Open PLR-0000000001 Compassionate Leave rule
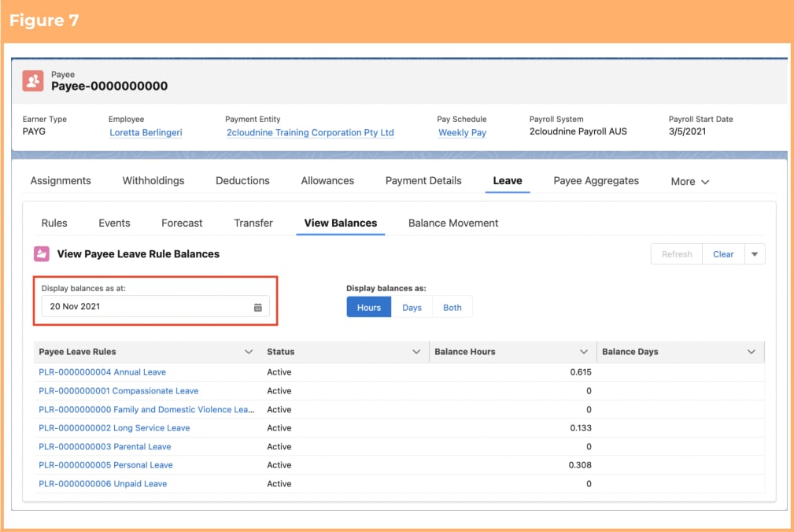794x532 pixels. pyautogui.click(x=119, y=391)
